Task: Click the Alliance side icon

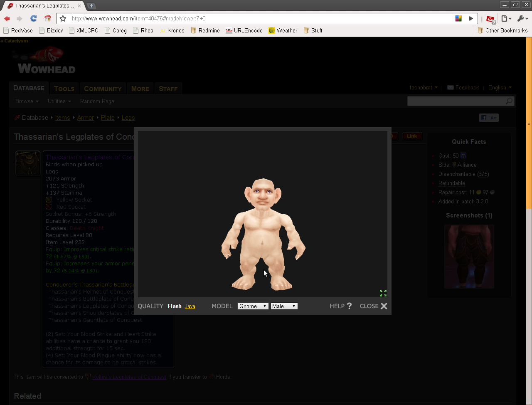Action: point(455,165)
